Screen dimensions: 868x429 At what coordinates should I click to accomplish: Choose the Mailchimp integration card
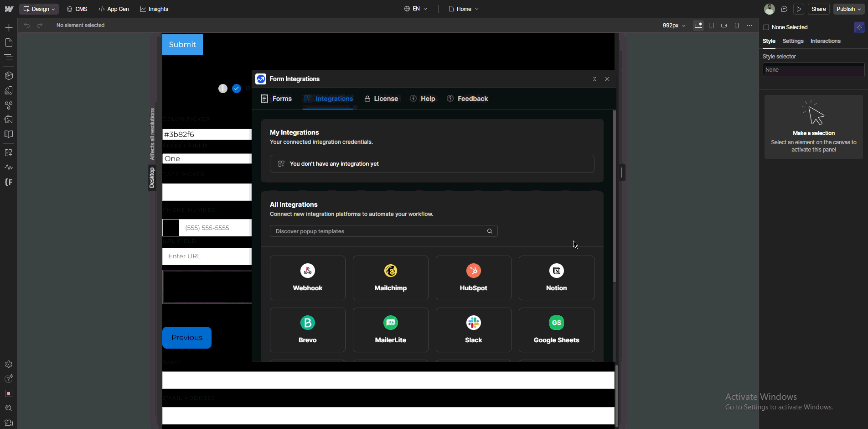click(x=390, y=278)
